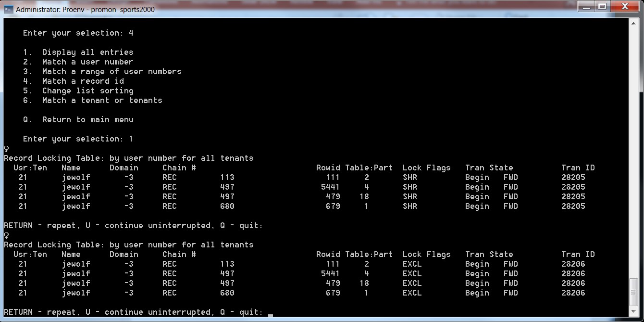The image size is (644, 322).
Task: Click SHR flag in Rowid 5441 row
Action: [410, 187]
